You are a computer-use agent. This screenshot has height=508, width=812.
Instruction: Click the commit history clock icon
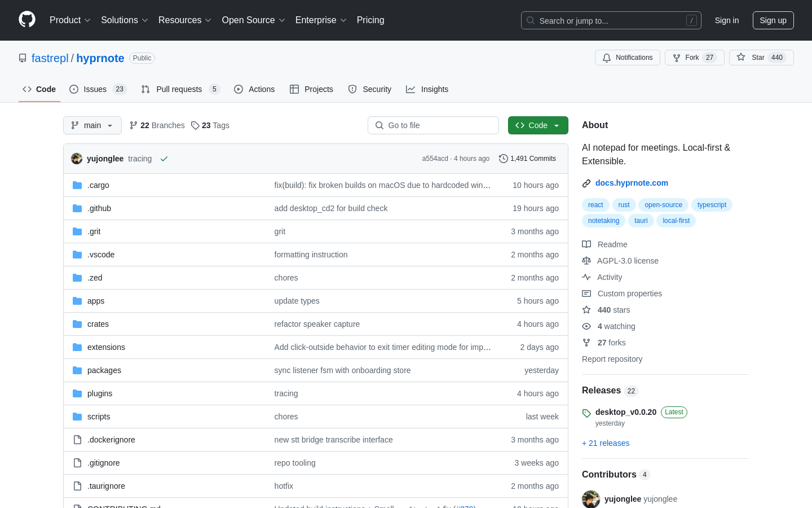click(x=504, y=159)
